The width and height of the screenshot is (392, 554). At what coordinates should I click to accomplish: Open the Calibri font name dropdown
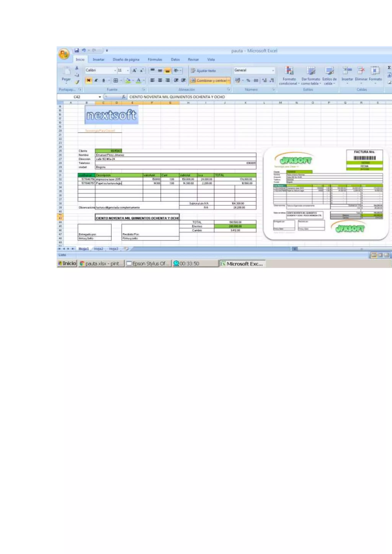(115, 70)
